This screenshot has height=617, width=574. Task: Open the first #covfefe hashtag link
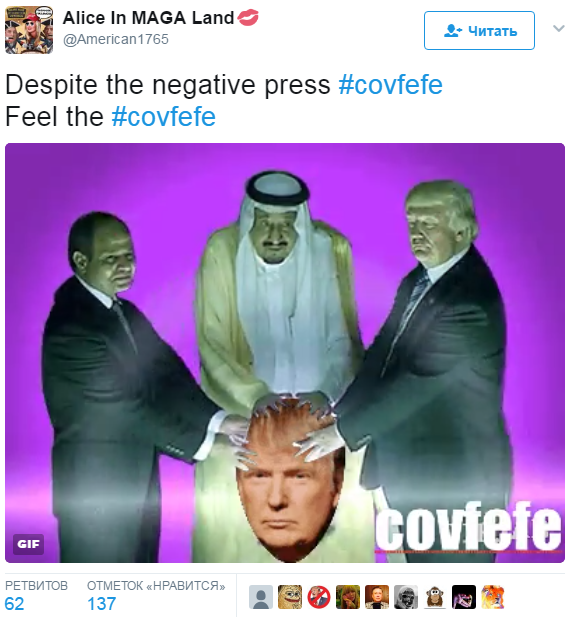point(390,85)
